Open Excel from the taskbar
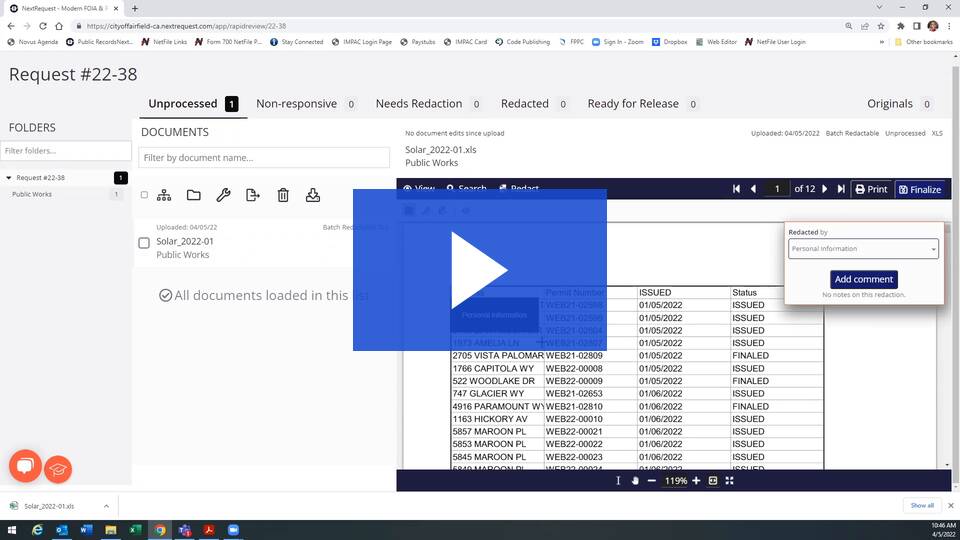Viewport: 960px width, 540px height. coord(135,530)
